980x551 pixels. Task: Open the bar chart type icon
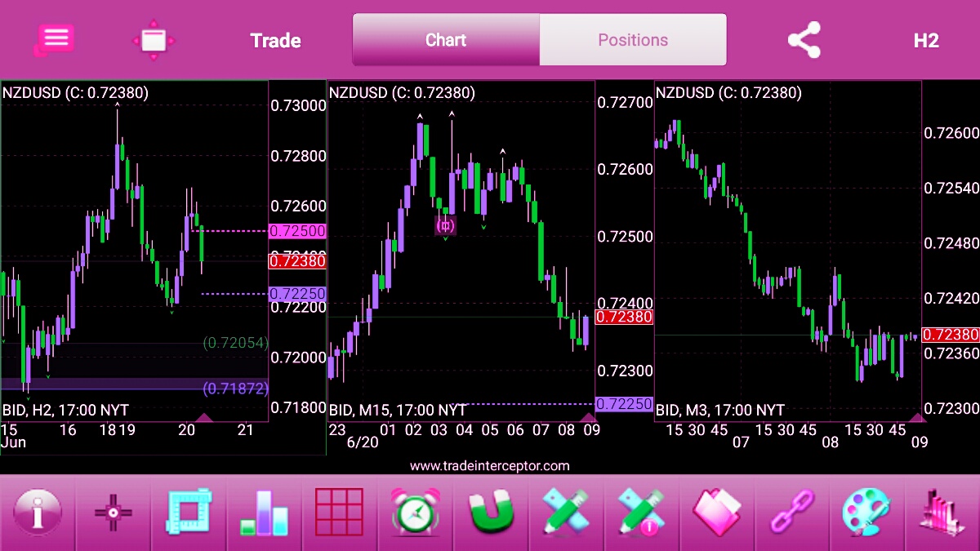(264, 513)
